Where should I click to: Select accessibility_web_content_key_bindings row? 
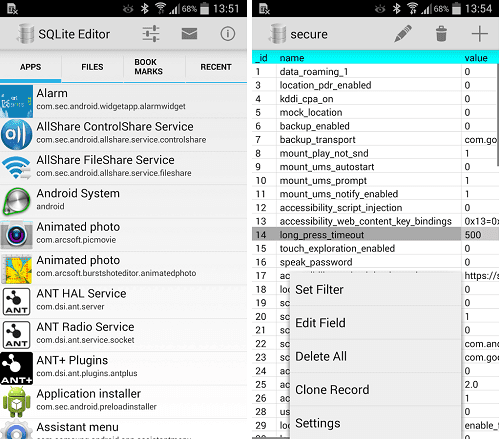point(375,221)
